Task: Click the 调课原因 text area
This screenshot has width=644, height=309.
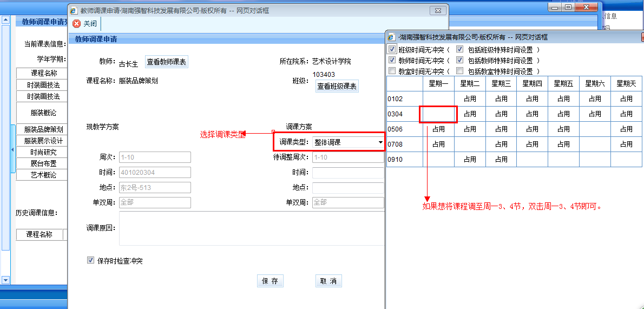Action: tap(251, 228)
